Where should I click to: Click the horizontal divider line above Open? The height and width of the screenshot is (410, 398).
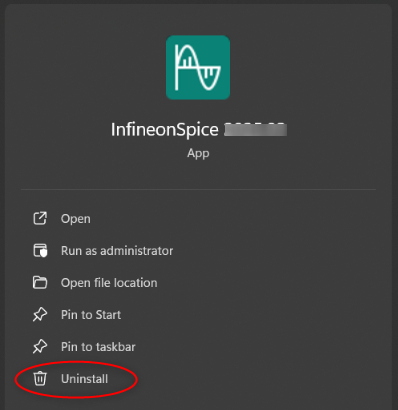click(x=198, y=189)
